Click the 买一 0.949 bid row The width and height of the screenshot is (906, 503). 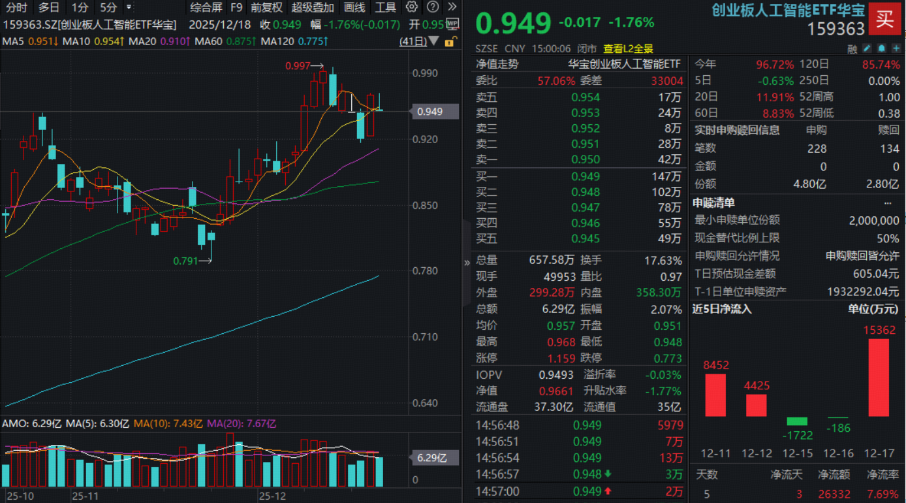(x=578, y=177)
